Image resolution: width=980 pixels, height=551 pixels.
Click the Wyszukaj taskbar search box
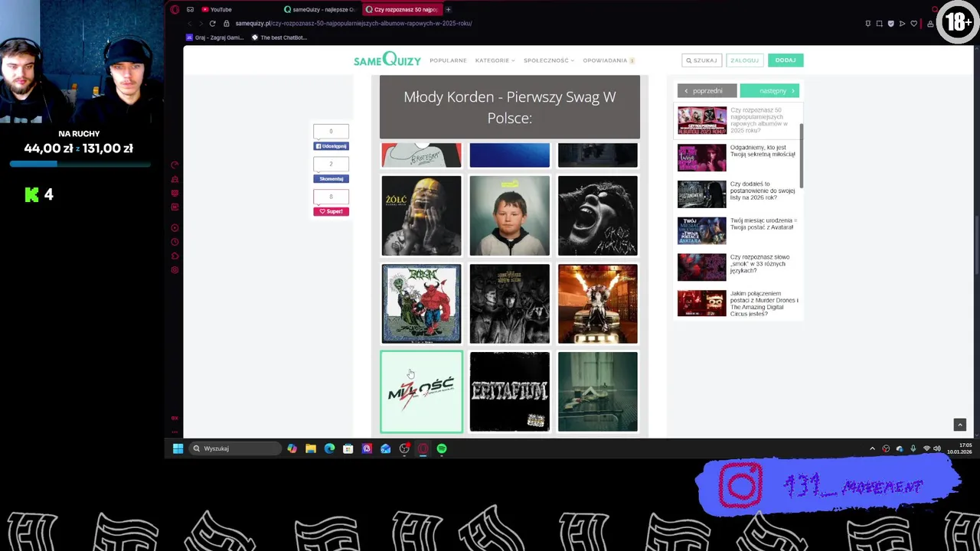coord(235,448)
